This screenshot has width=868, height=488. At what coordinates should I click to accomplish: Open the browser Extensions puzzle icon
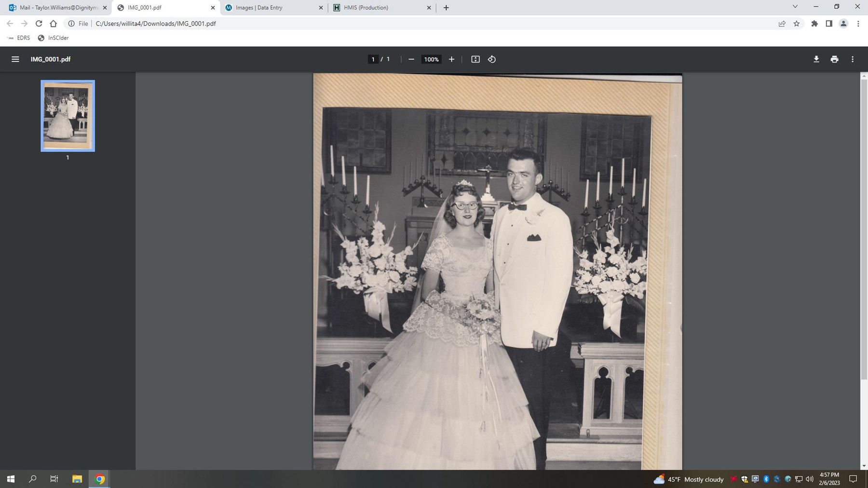(x=815, y=23)
